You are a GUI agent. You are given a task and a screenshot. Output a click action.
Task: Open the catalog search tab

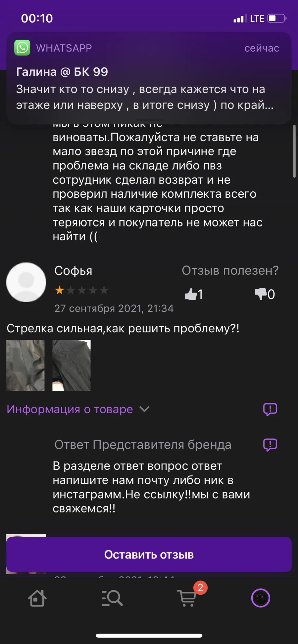tap(112, 598)
